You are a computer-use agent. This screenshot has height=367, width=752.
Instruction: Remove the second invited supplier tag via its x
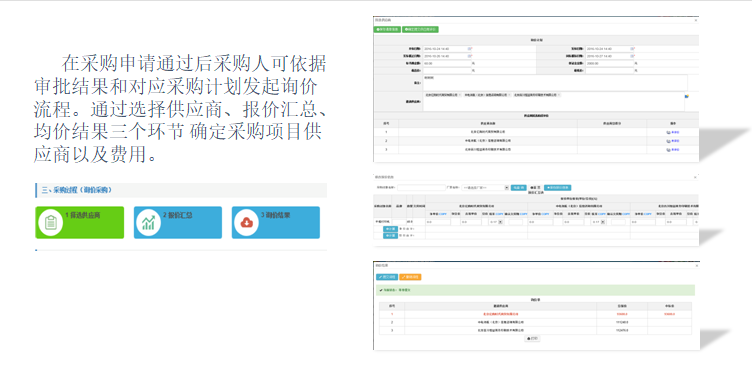coord(509,95)
